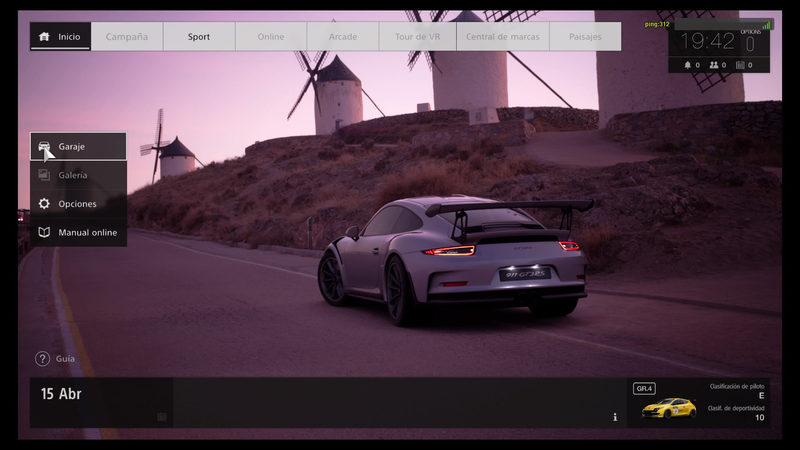The image size is (800, 450).
Task: Click the friends icon in status panel
Action: tap(714, 65)
